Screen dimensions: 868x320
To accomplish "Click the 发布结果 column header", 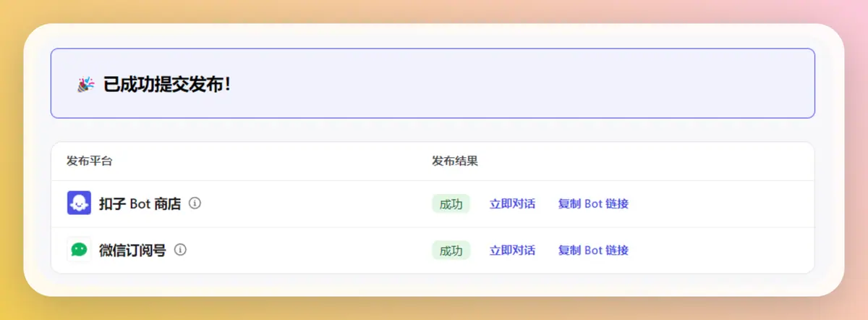I will pos(455,161).
